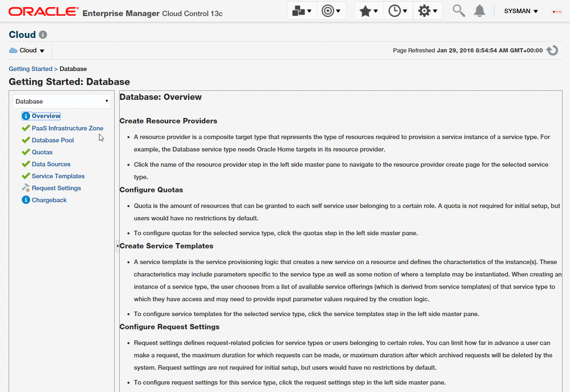Collapse the left pane splitter arrow
Screen dimensions: 570x392
(x=118, y=246)
